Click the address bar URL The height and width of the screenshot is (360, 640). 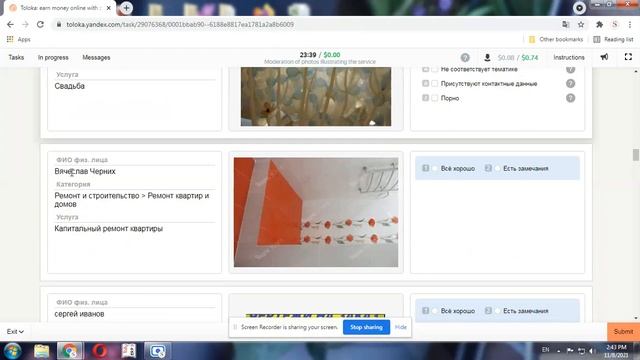pos(180,24)
